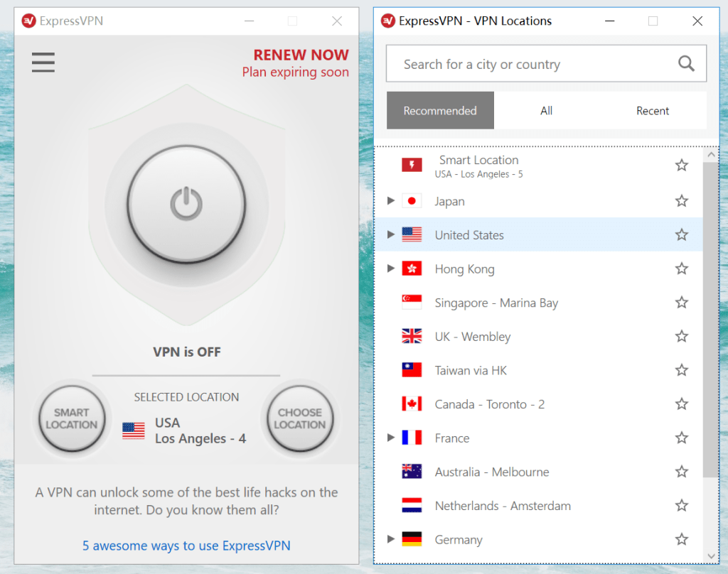Star Canada - Toronto - 2 as favorite
Image resolution: width=728 pixels, height=574 pixels.
coord(682,404)
